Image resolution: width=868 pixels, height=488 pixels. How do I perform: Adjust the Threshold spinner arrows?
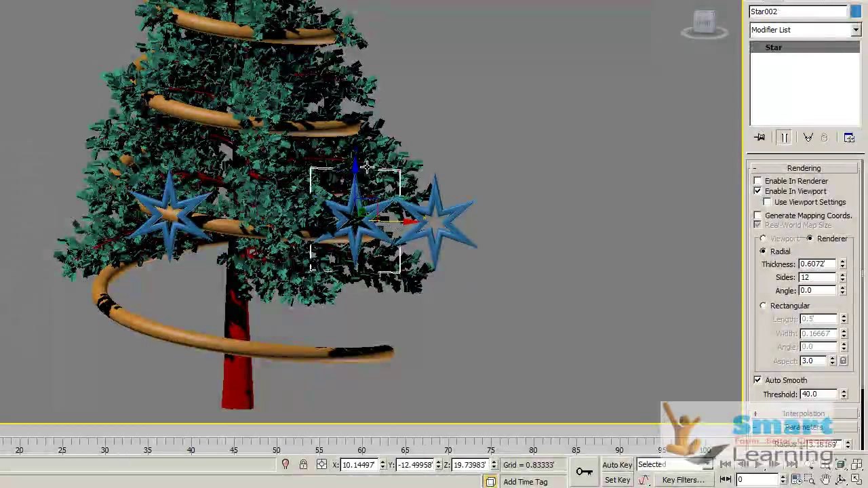point(844,394)
